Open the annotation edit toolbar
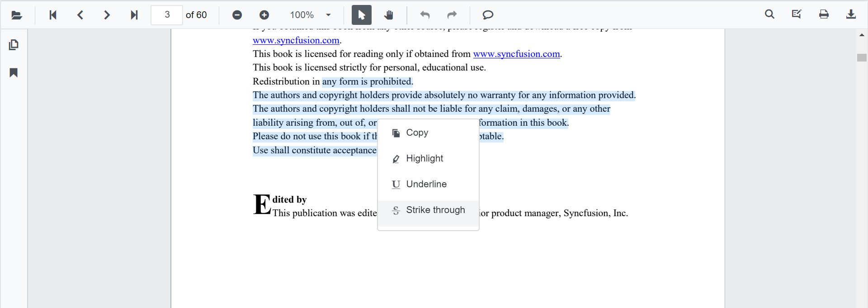This screenshot has width=868, height=308. 797,14
